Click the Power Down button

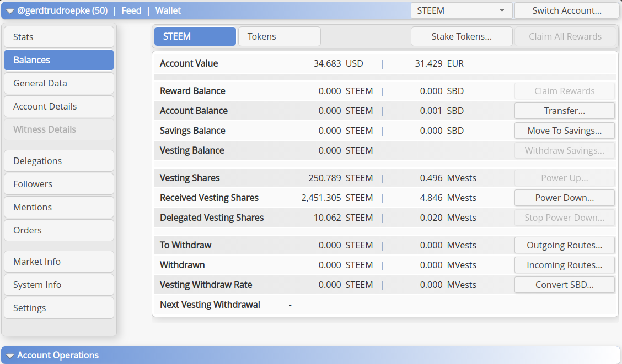point(565,198)
